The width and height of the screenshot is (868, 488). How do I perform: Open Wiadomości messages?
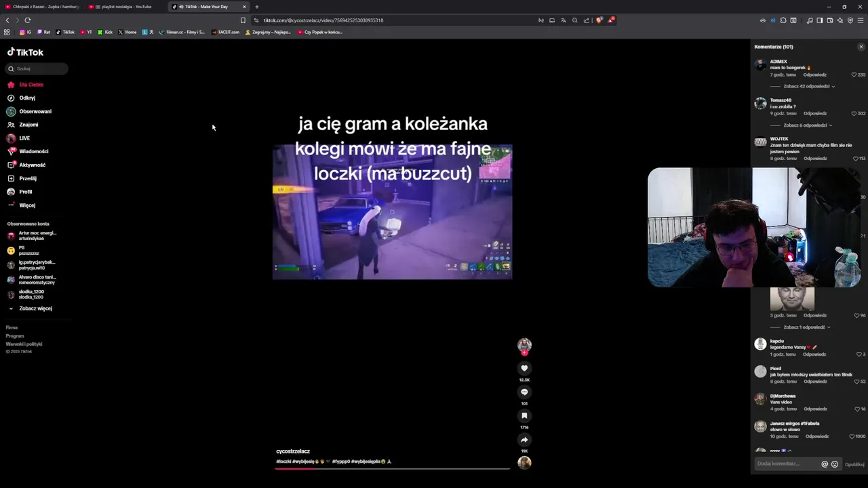tap(27, 151)
